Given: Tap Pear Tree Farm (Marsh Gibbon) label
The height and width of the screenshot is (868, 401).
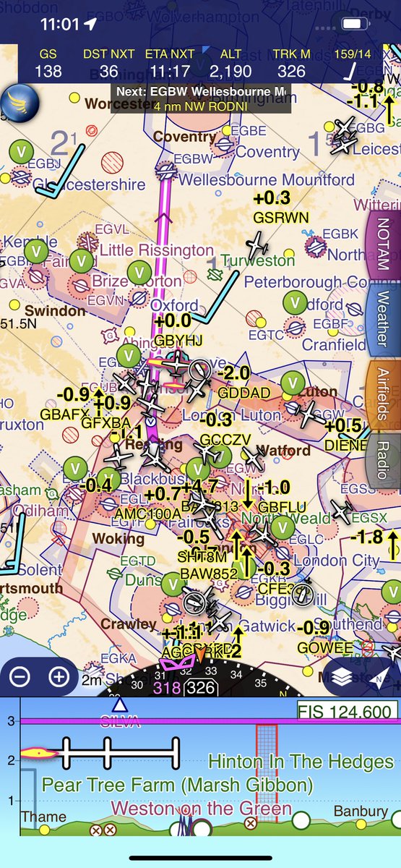Looking at the screenshot, I should [177, 785].
